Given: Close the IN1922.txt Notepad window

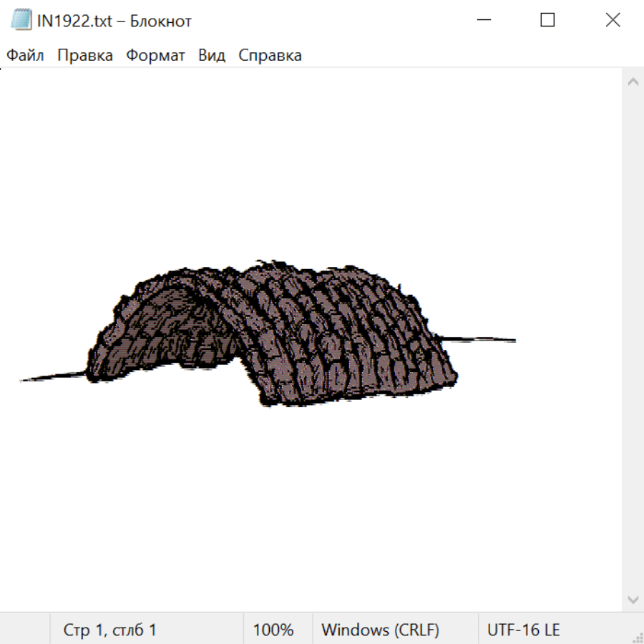Looking at the screenshot, I should pyautogui.click(x=613, y=20).
